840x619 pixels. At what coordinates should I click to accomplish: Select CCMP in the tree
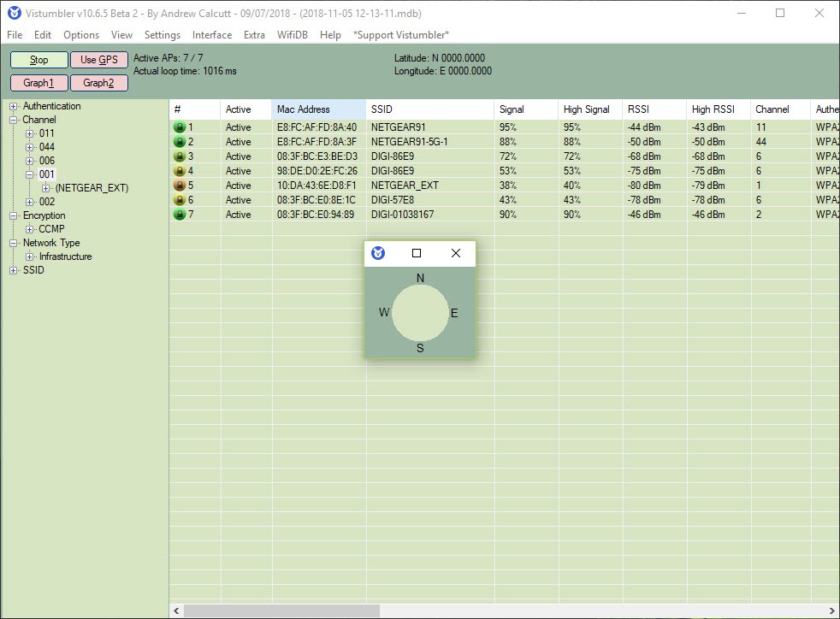pos(51,229)
